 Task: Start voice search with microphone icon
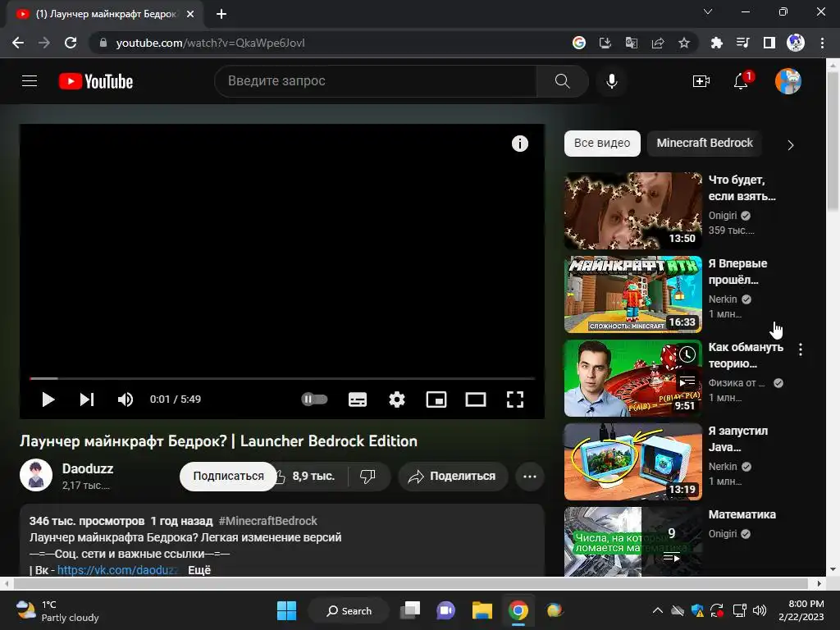pyautogui.click(x=612, y=81)
